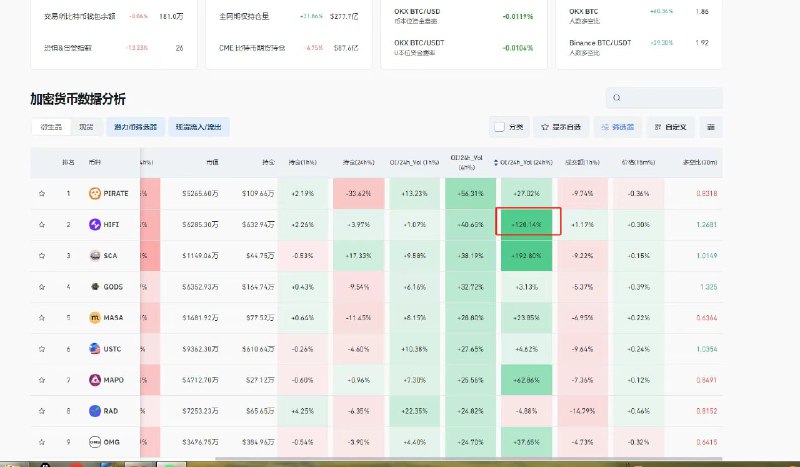Click the MASA coin logo icon
Viewport: 800px width, 467px height.
(94, 318)
